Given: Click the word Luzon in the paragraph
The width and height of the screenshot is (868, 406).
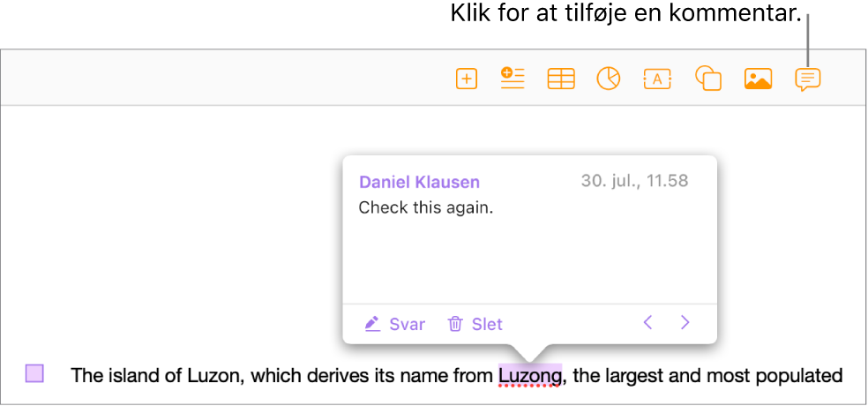Looking at the screenshot, I should click(213, 377).
